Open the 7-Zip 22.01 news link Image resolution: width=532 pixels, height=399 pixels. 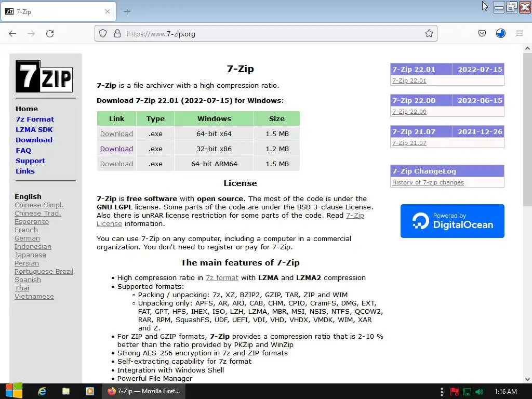409,81
